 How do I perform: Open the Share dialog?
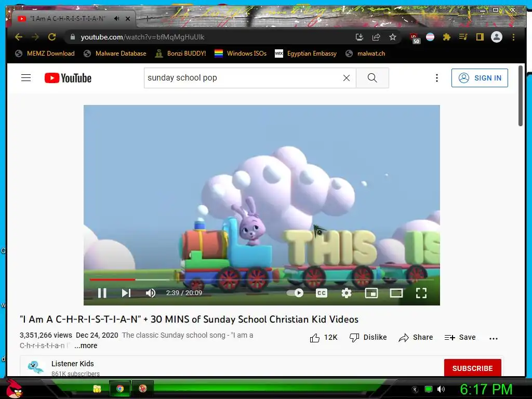pos(416,337)
